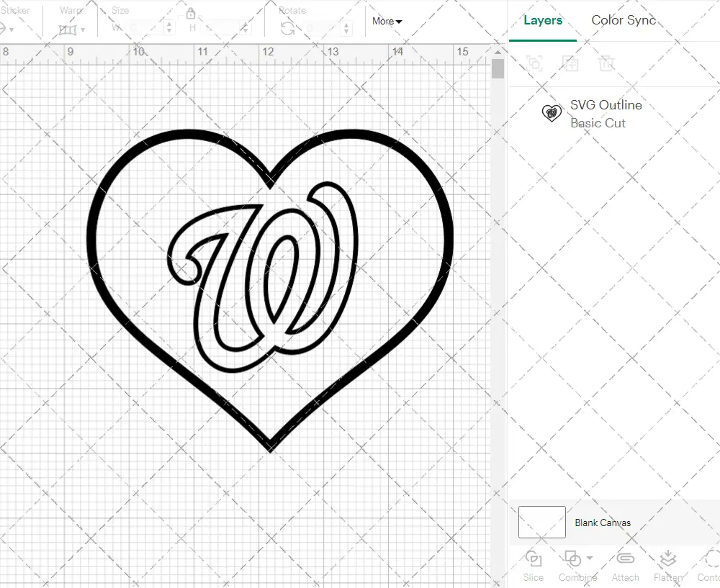Open the Combine options dropdown arrow
This screenshot has height=588, width=720.
(590, 558)
